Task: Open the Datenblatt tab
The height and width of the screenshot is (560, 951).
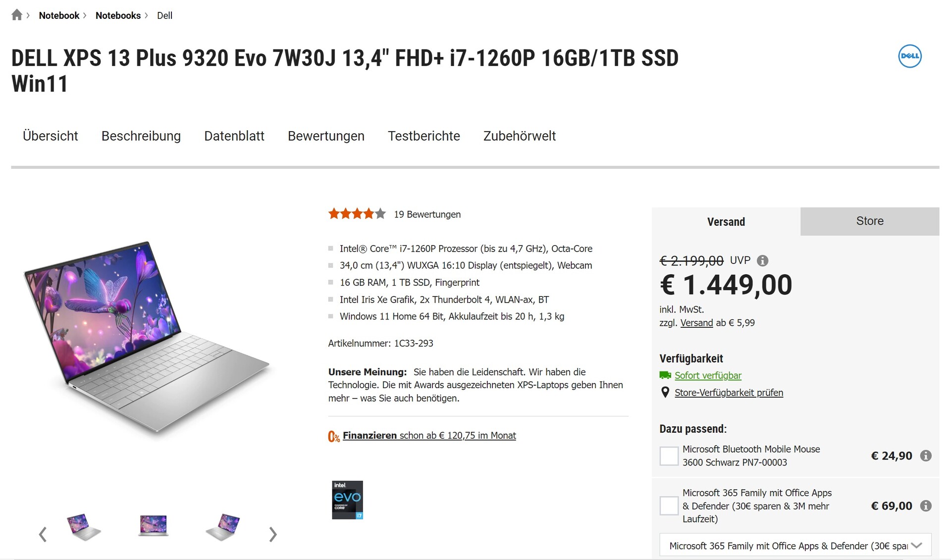Action: [234, 136]
